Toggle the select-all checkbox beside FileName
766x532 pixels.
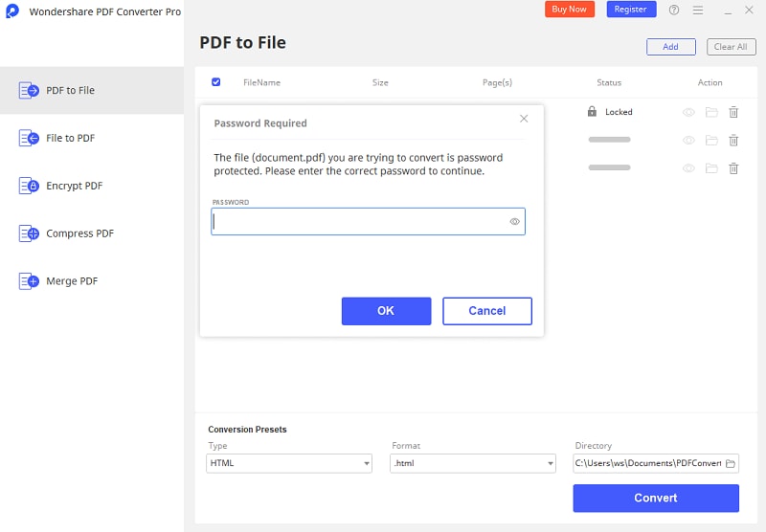tap(215, 82)
